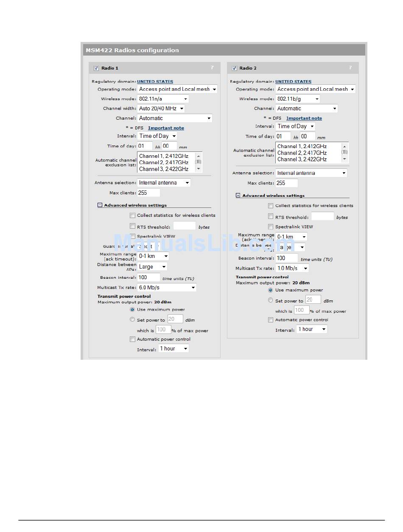Click Radio 1 RTS threshold bytes field
403x532 pixels.
185,226
